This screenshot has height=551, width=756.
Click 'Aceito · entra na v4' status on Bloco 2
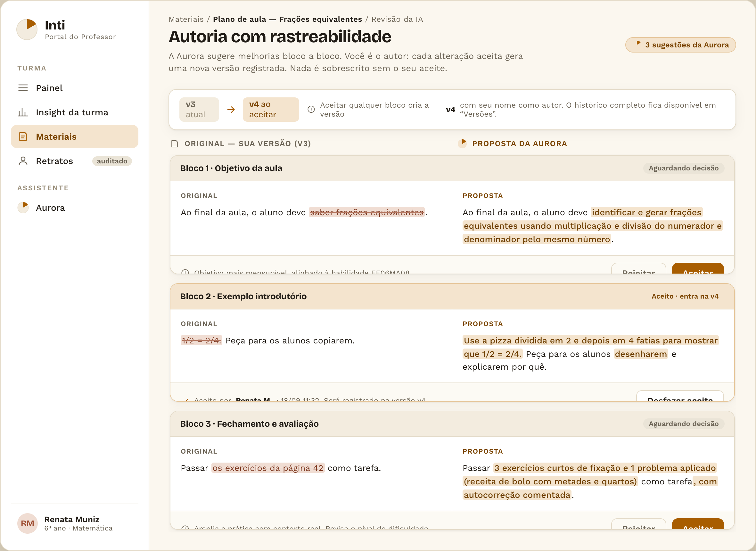(685, 296)
